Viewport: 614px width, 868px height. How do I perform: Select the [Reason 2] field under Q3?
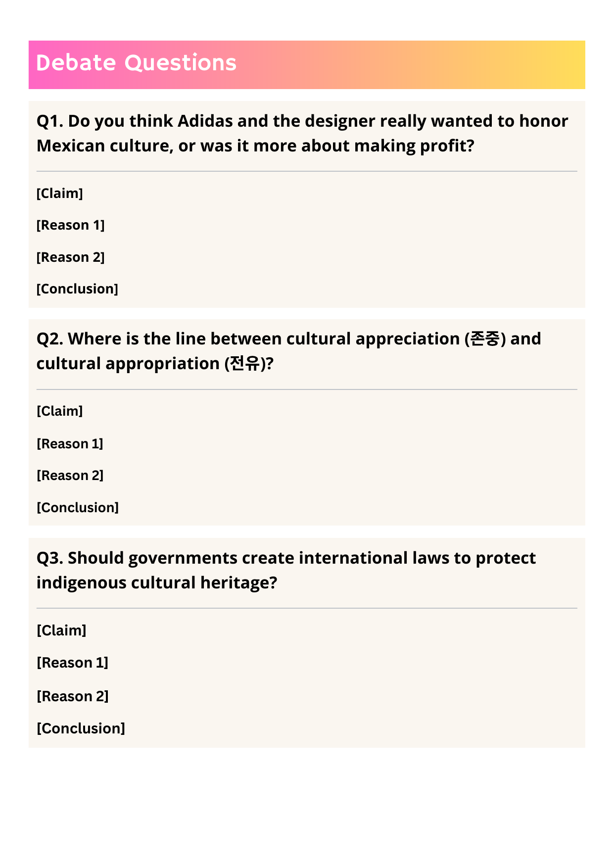72,696
